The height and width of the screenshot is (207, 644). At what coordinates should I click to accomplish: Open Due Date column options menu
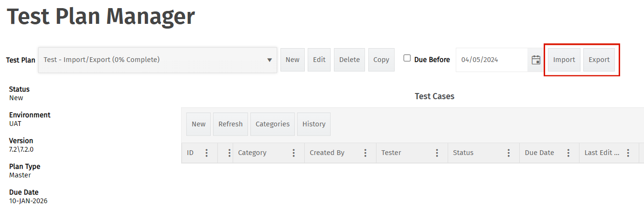(569, 153)
